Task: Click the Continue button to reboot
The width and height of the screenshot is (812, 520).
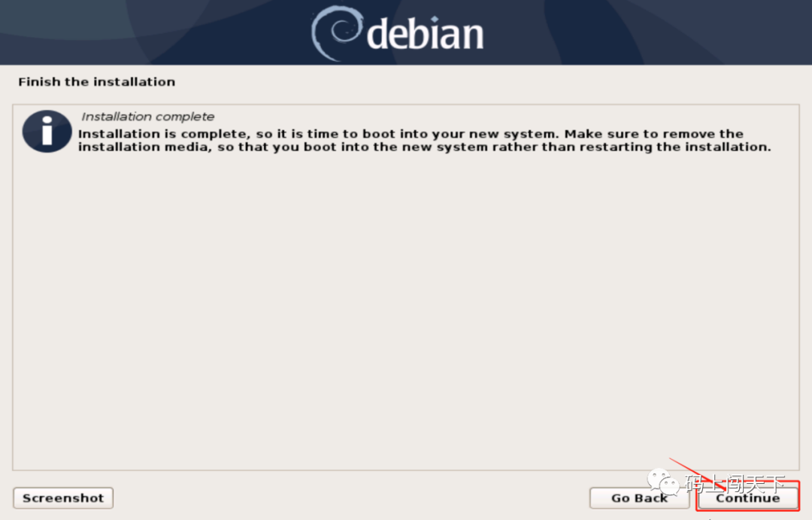Action: coord(747,497)
